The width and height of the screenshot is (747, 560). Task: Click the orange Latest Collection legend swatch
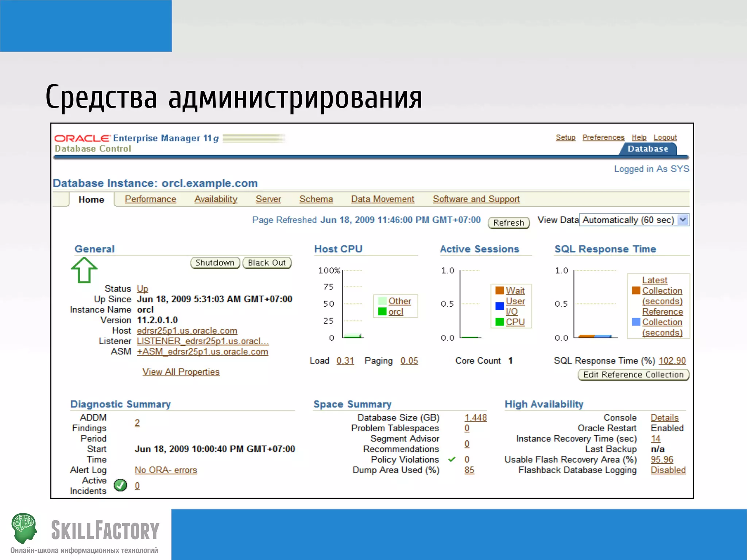coord(636,290)
